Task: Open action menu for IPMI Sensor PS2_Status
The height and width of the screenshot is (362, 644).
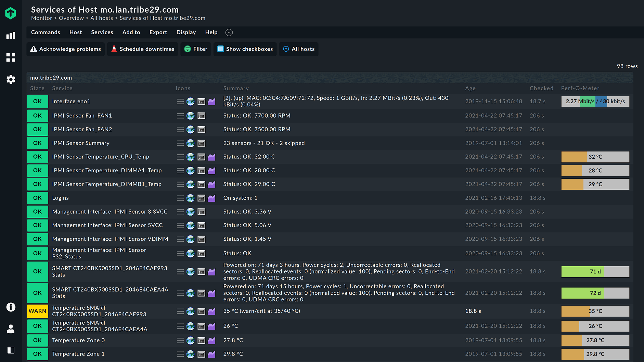Action: pyautogui.click(x=180, y=253)
